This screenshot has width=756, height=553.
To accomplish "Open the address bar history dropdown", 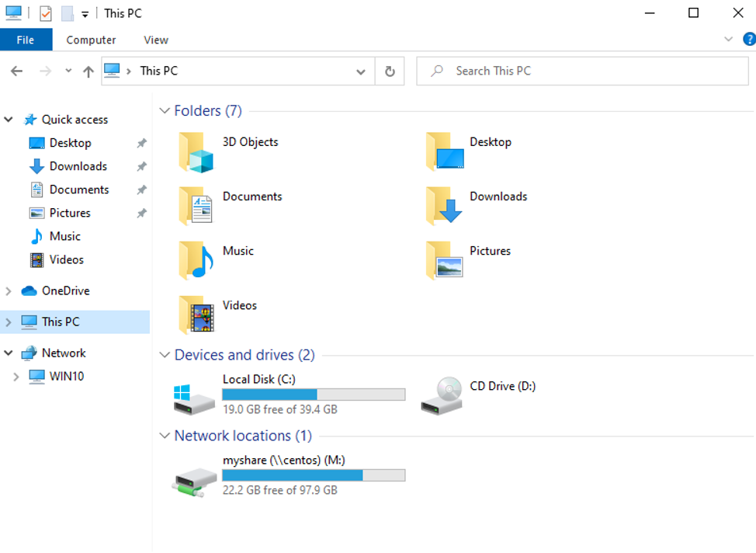I will (360, 71).
